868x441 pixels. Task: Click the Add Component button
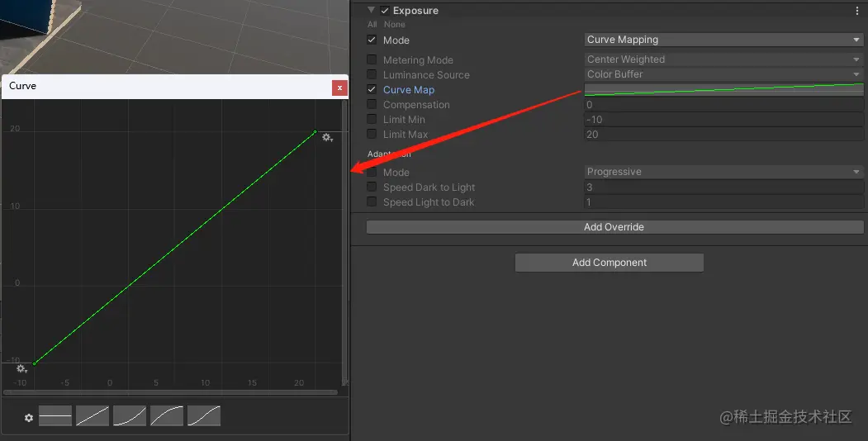609,263
